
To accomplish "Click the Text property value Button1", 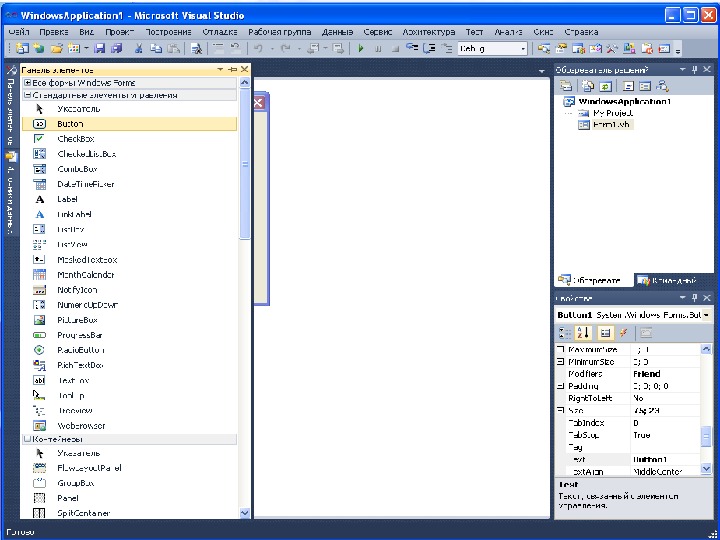I will [x=666, y=460].
